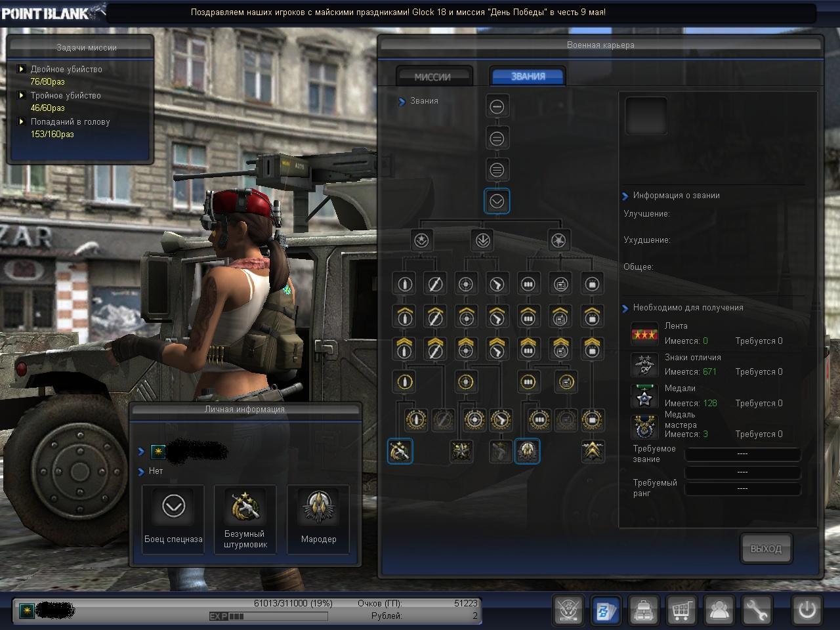Click the arrow beside Нет in personal info
The image size is (840, 630).
[141, 471]
